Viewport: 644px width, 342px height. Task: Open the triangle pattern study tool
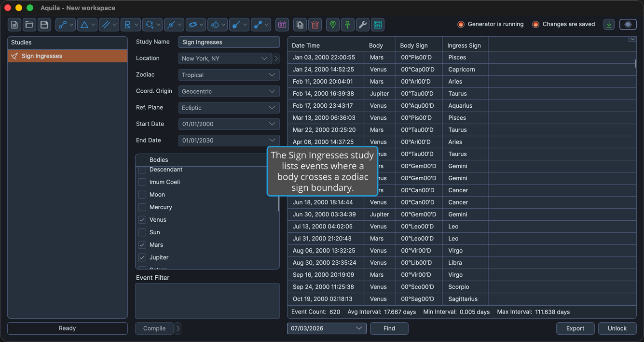click(x=87, y=25)
